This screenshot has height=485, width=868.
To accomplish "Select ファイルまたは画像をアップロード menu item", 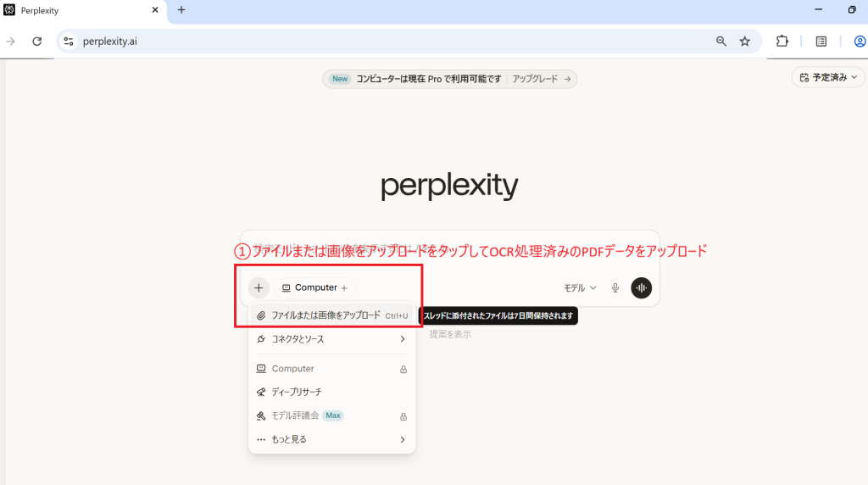I will click(326, 315).
